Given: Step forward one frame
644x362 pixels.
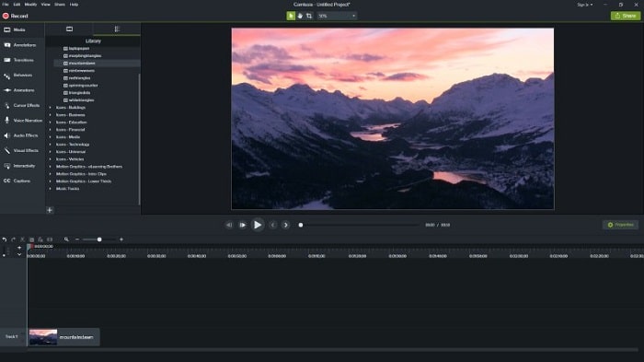Looking at the screenshot, I should (x=242, y=225).
